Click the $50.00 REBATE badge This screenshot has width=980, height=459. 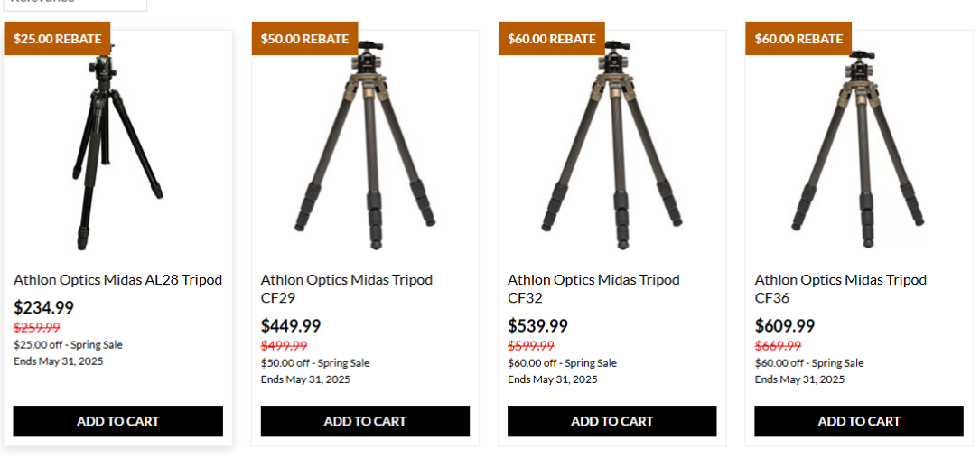pos(304,39)
